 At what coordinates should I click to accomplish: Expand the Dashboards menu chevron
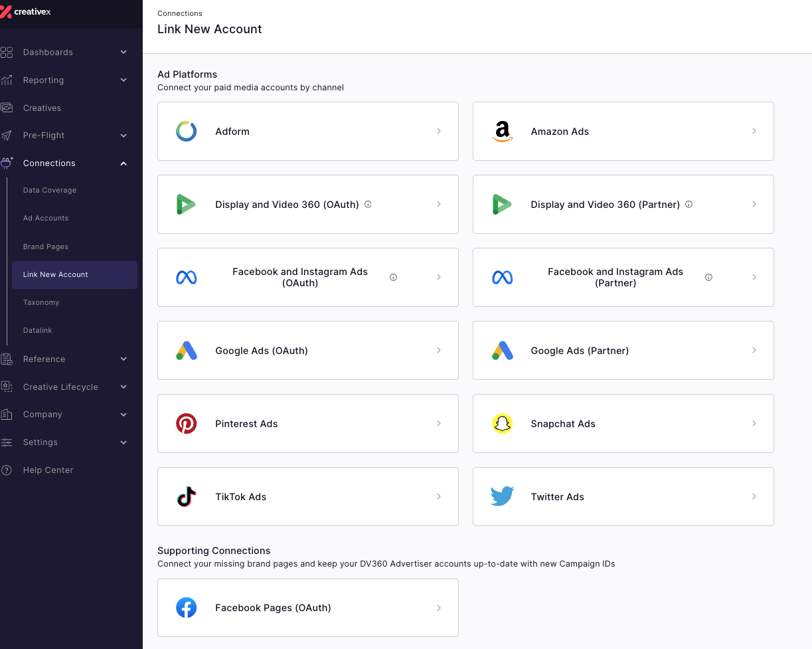(123, 52)
